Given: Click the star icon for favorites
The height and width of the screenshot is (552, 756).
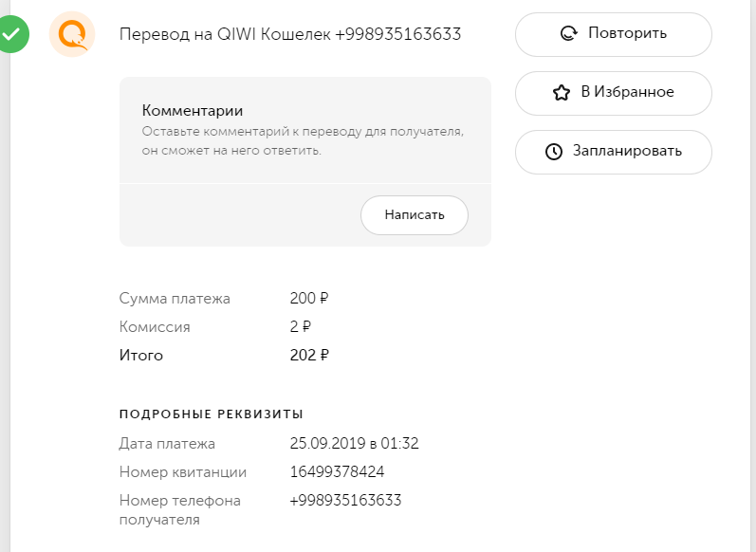Looking at the screenshot, I should coord(561,92).
